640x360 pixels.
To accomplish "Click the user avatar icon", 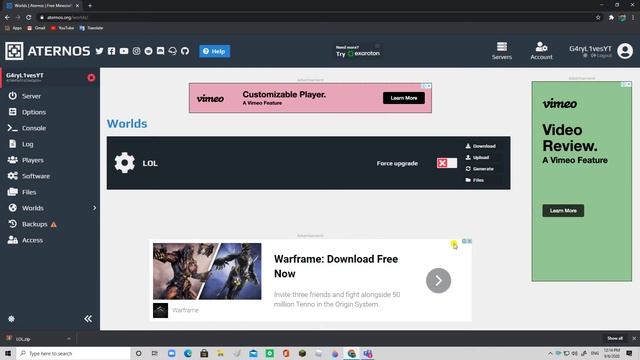I will [625, 51].
